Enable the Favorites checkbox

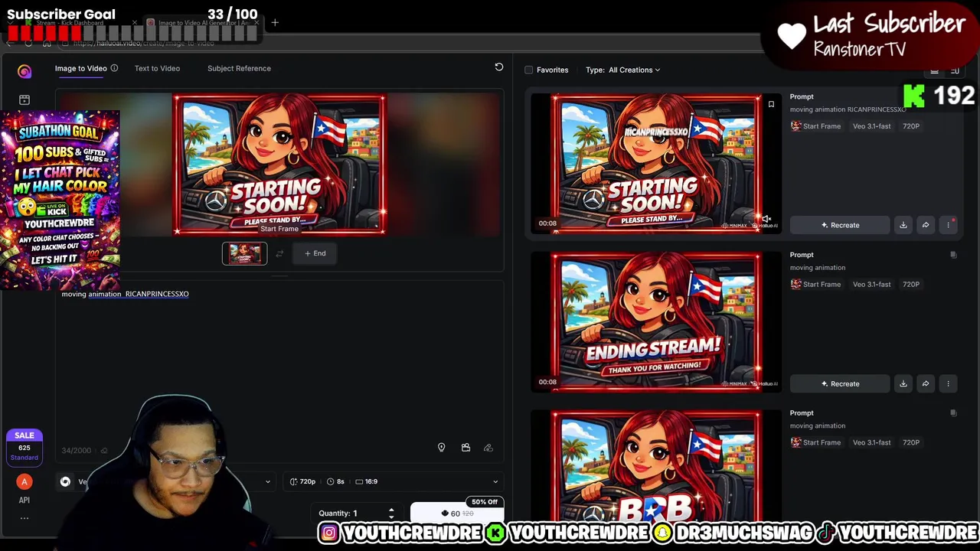[528, 70]
